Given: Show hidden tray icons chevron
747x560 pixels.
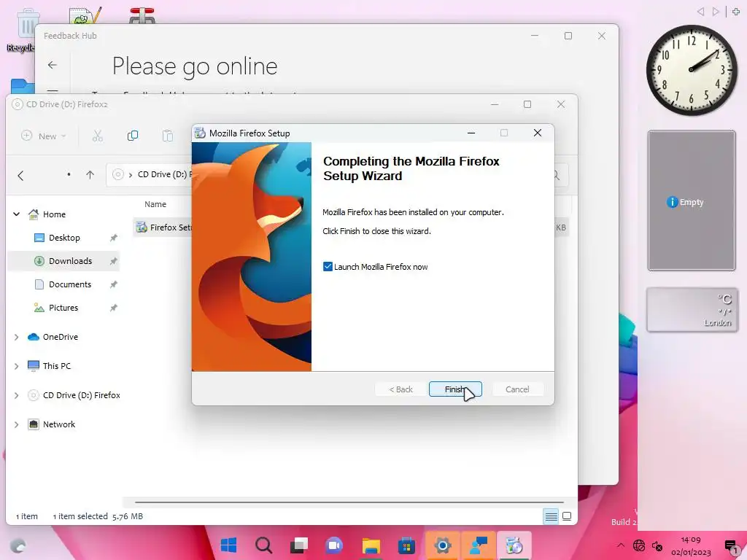Looking at the screenshot, I should click(620, 545).
